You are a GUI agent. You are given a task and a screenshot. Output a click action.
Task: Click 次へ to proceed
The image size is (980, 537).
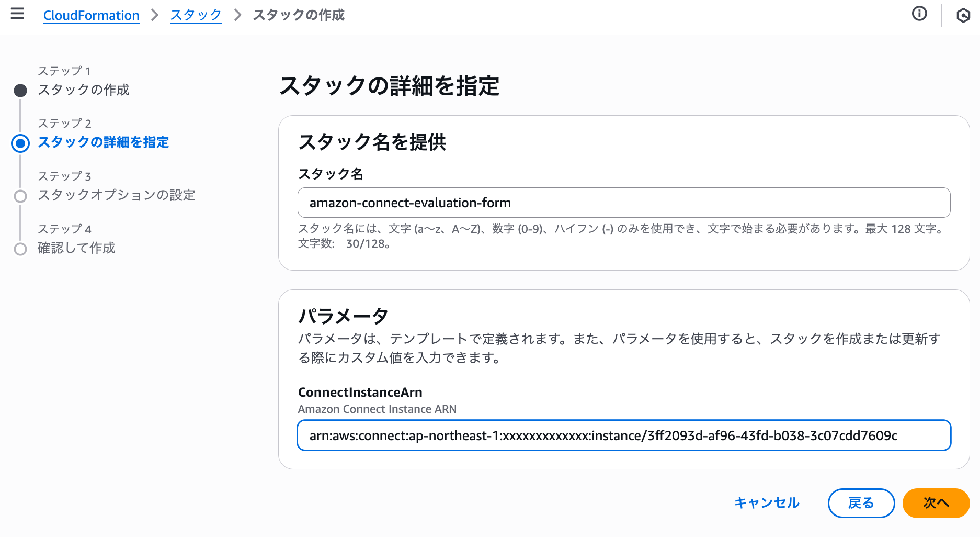(x=936, y=503)
